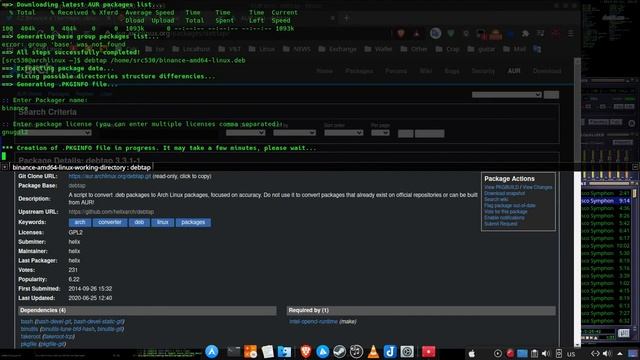640x360 pixels.
Task: Click the US keyboard layout indicator
Action: coord(571,354)
